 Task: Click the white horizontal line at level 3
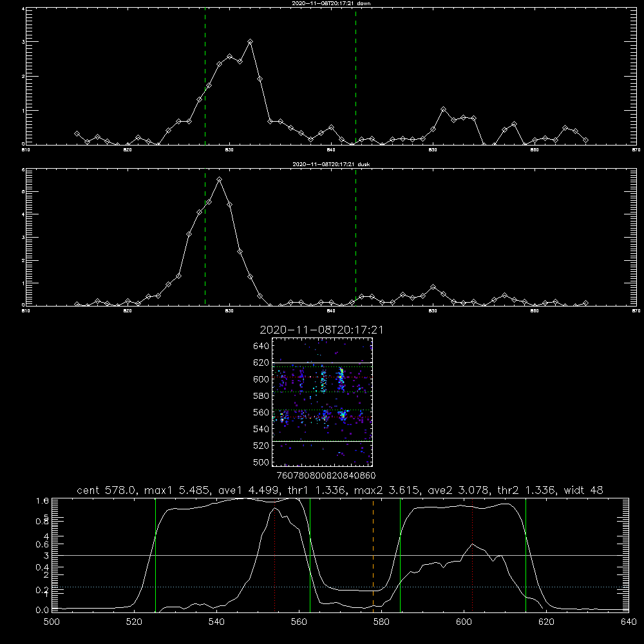(340, 555)
